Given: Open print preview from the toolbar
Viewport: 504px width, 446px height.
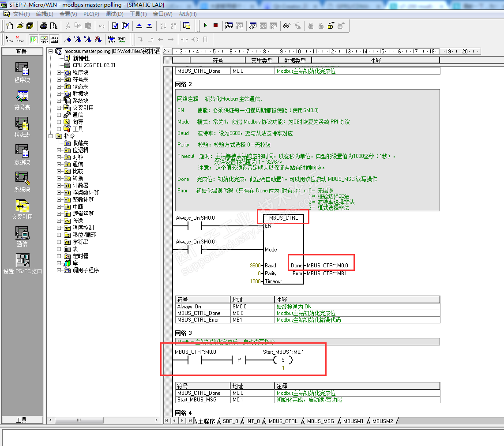Looking at the screenshot, I should [x=54, y=26].
